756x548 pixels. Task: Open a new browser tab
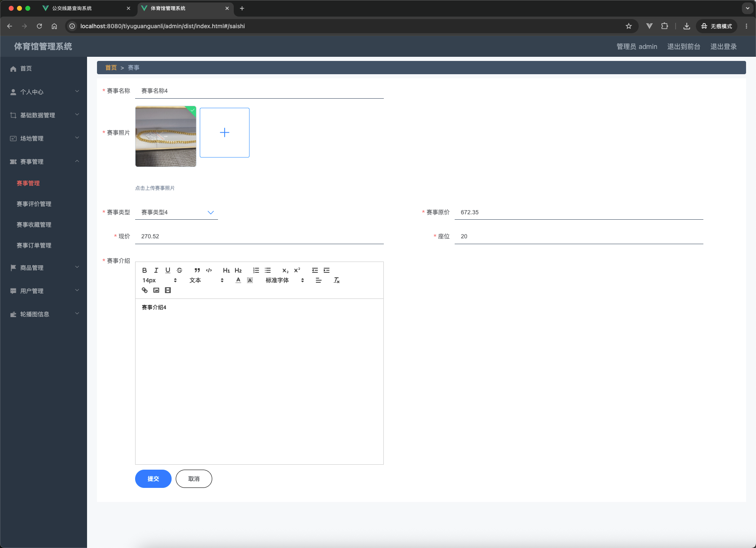click(242, 8)
